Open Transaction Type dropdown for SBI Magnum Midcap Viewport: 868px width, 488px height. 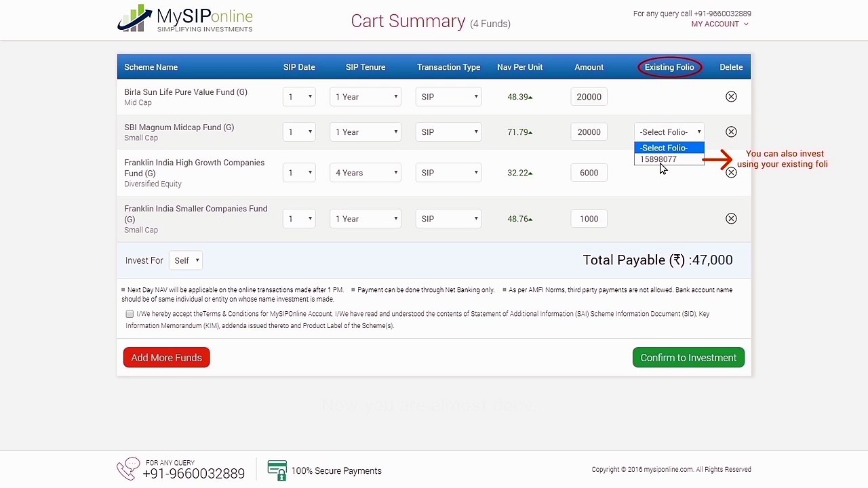448,132
